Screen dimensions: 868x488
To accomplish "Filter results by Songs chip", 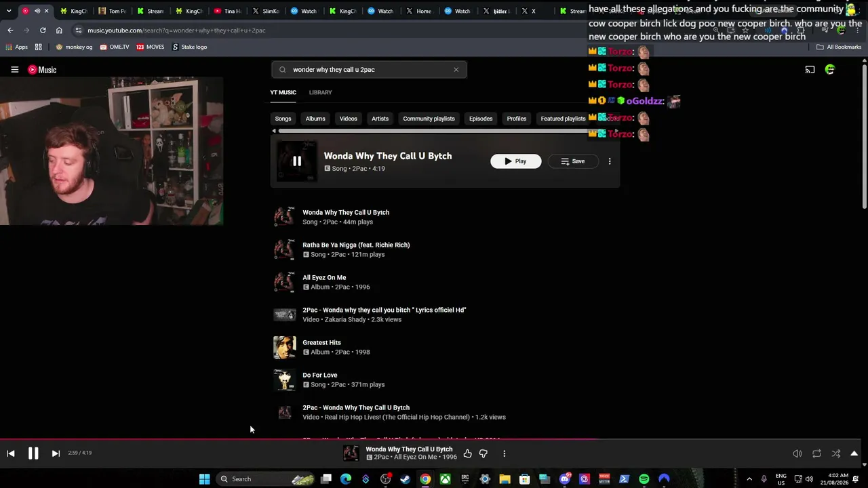I will point(283,119).
